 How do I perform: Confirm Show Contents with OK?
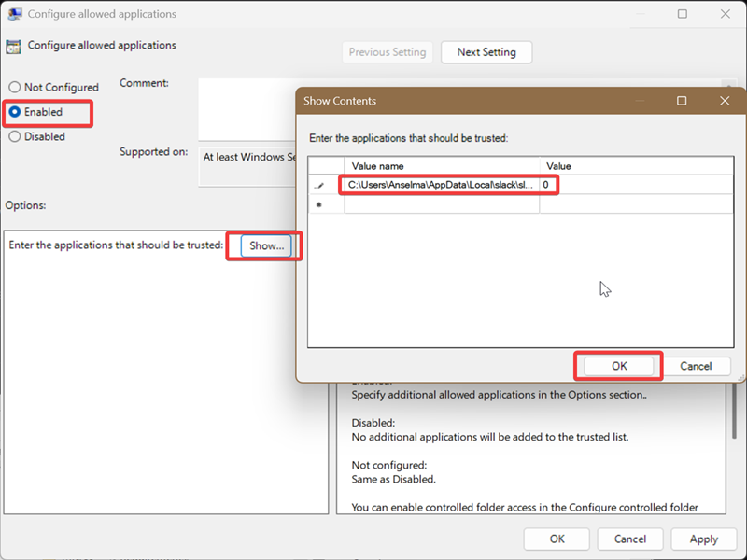[619, 366]
